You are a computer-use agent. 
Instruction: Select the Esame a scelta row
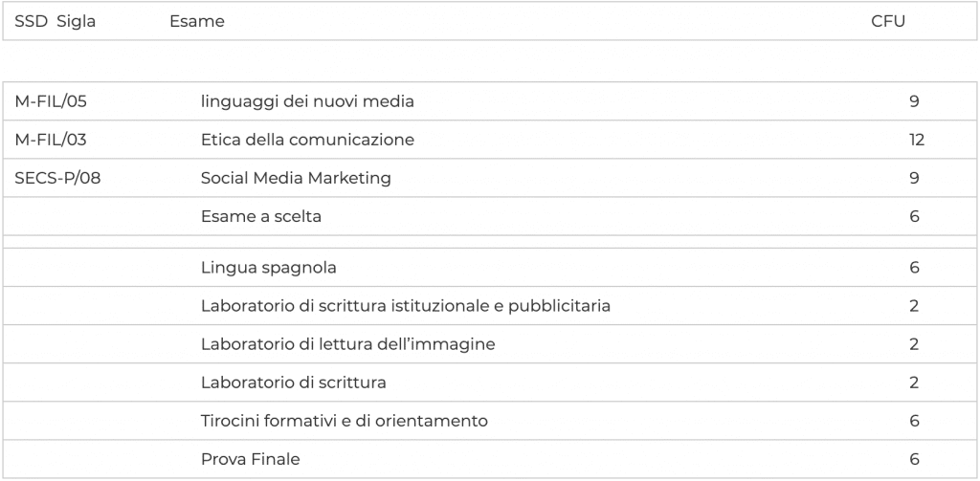pos(489,216)
